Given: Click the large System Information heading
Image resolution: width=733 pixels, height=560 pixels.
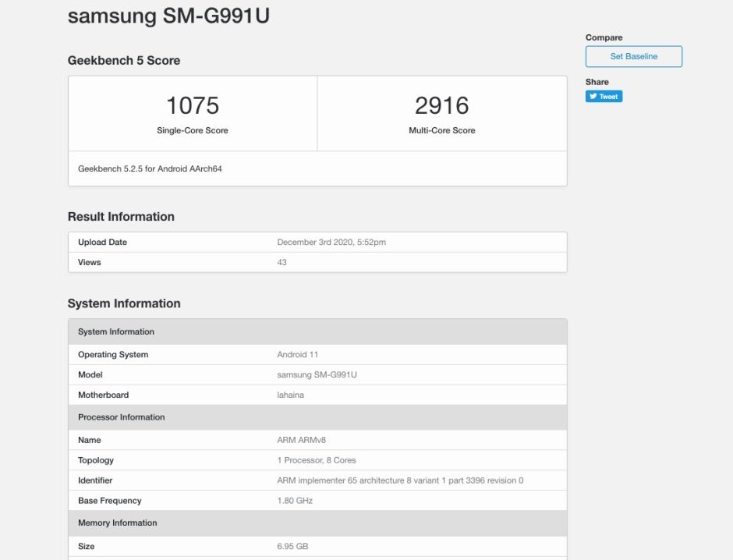Looking at the screenshot, I should tap(124, 303).
